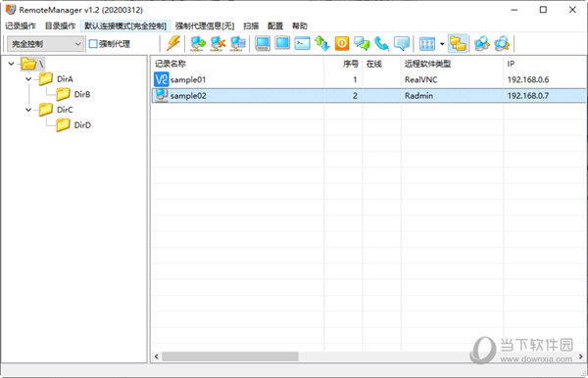Screen dimensions: 588x378
Task: Select the DirA label in tree
Action: click(65, 79)
